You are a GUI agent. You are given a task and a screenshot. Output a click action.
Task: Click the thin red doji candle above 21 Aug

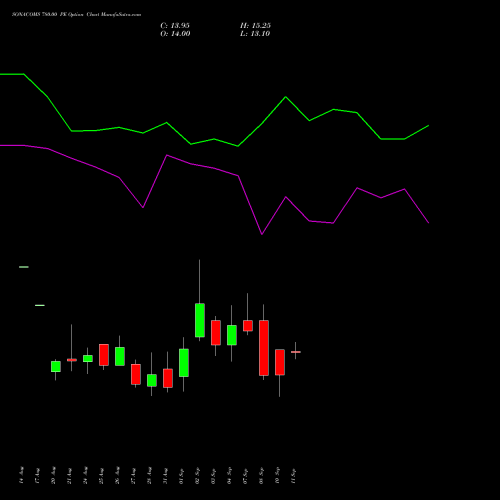(x=72, y=360)
